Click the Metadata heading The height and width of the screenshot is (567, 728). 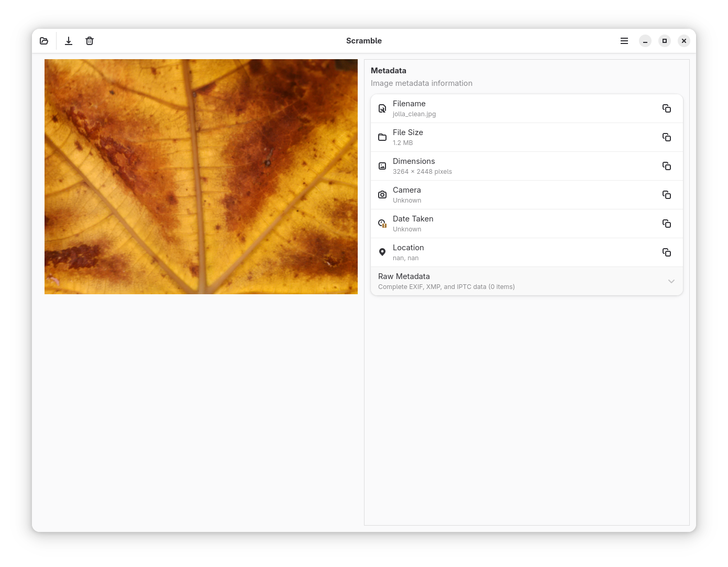pyautogui.click(x=389, y=71)
